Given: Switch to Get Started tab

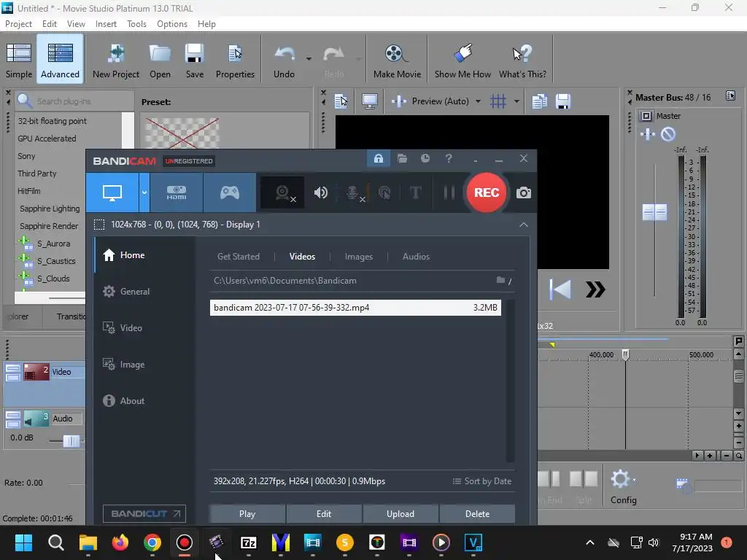Looking at the screenshot, I should (x=239, y=256).
